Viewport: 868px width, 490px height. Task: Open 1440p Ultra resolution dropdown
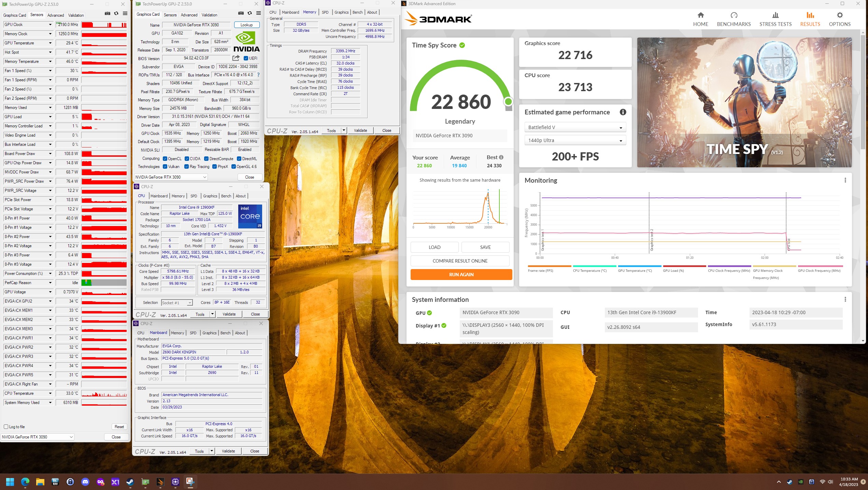point(575,140)
